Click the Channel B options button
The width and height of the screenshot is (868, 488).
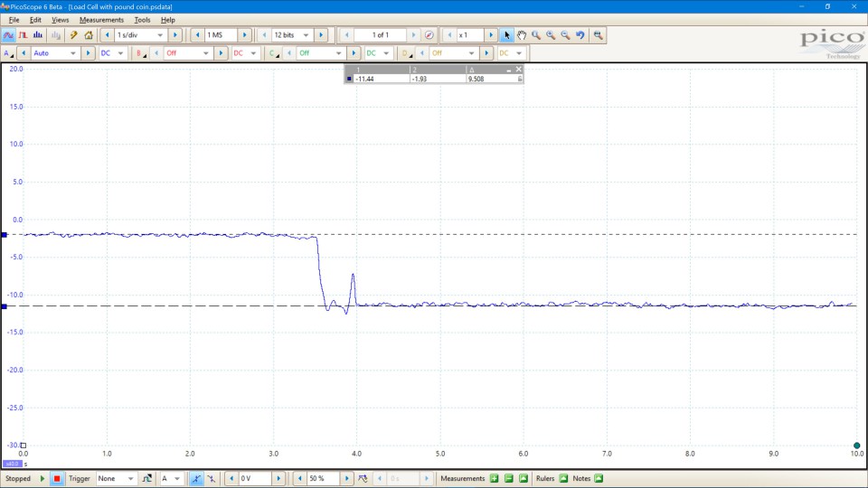139,53
